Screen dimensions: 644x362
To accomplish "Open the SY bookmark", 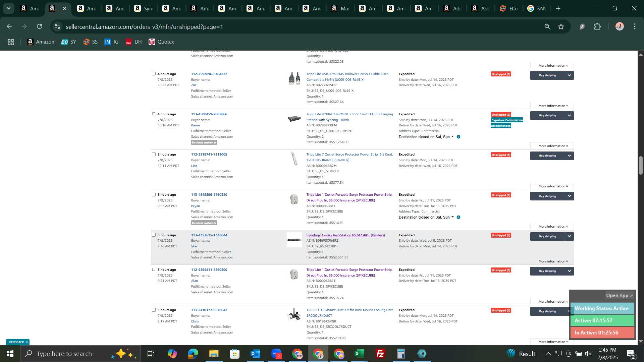I will coord(69,42).
